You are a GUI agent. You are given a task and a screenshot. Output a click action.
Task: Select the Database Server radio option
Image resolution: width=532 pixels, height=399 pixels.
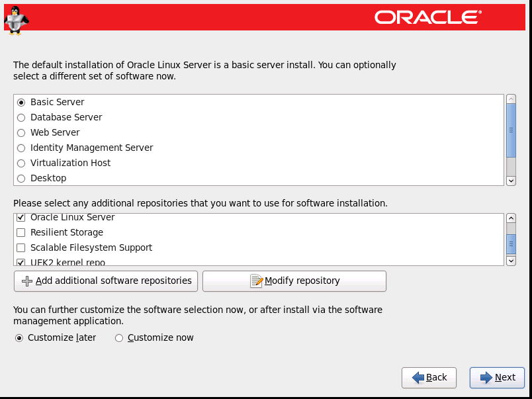[21, 118]
